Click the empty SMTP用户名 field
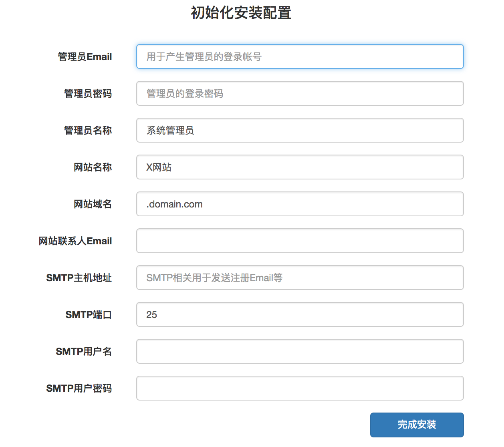 pyautogui.click(x=300, y=351)
